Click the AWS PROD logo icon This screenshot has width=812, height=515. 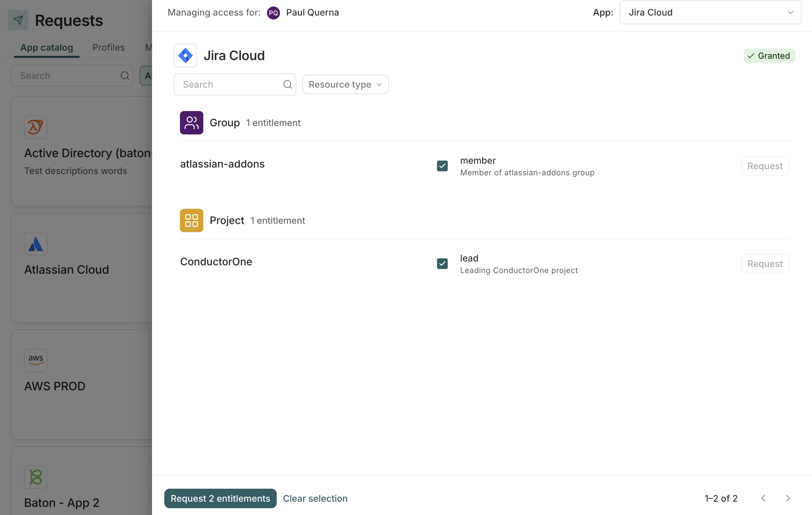[36, 360]
